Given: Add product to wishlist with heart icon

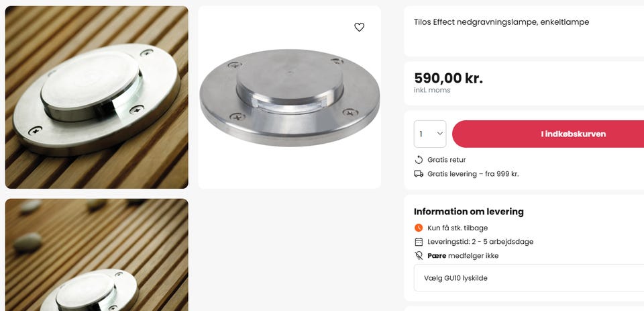Looking at the screenshot, I should [x=359, y=28].
